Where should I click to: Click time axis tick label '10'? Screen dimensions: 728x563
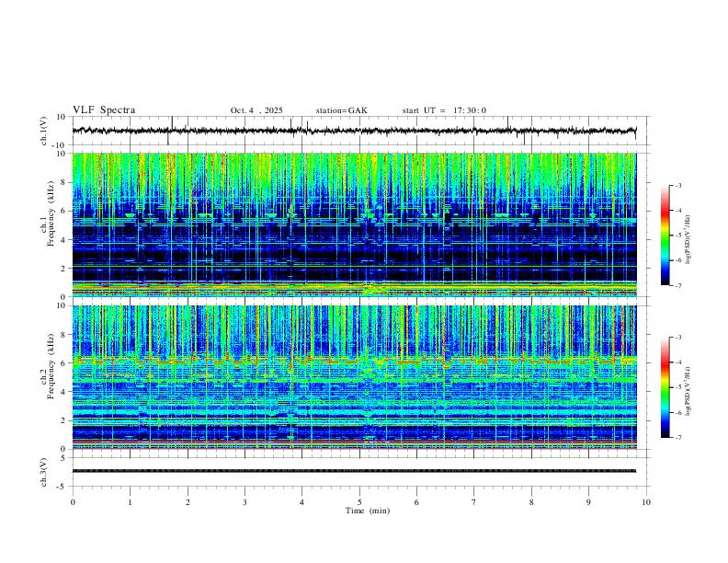[646, 502]
